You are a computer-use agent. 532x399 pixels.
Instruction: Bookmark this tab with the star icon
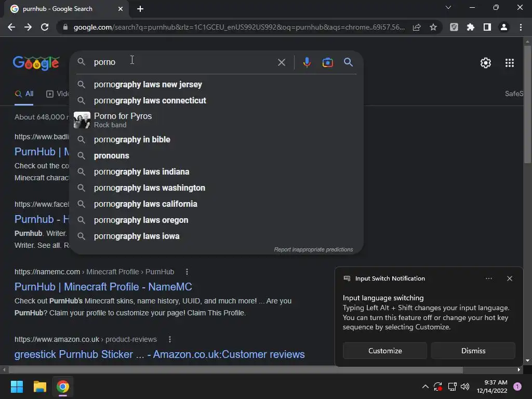(433, 27)
